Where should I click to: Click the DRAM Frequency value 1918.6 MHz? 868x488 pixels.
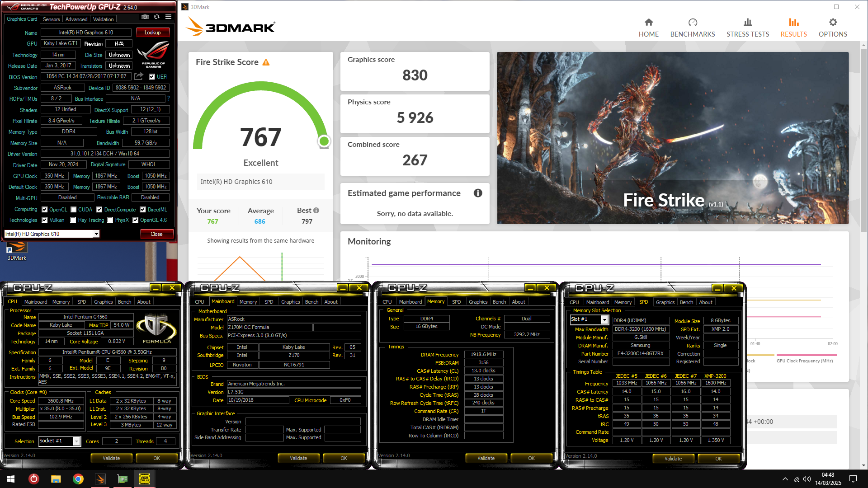(483, 355)
